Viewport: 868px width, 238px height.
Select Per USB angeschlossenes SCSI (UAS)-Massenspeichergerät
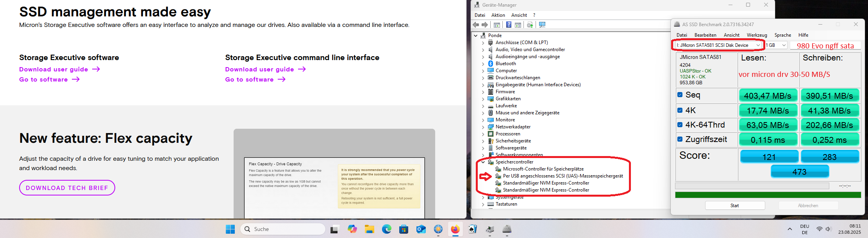(x=563, y=176)
